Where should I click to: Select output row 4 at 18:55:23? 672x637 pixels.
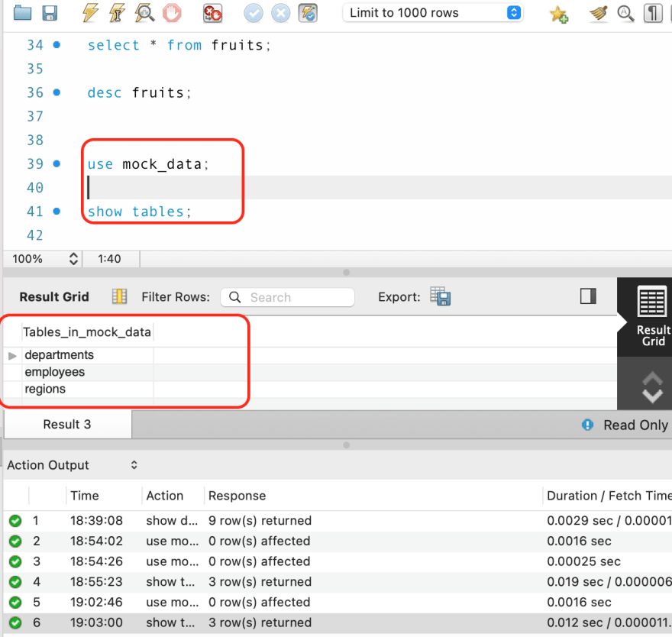(338, 582)
